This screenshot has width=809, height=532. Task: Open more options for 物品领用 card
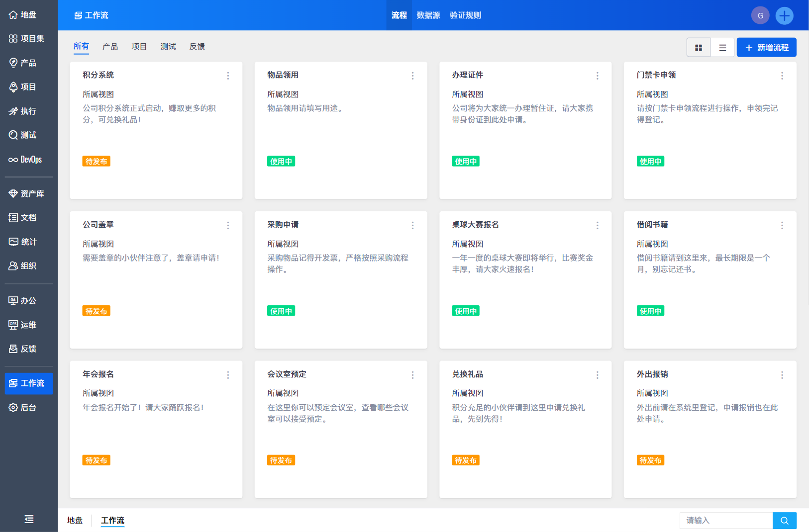pos(413,76)
